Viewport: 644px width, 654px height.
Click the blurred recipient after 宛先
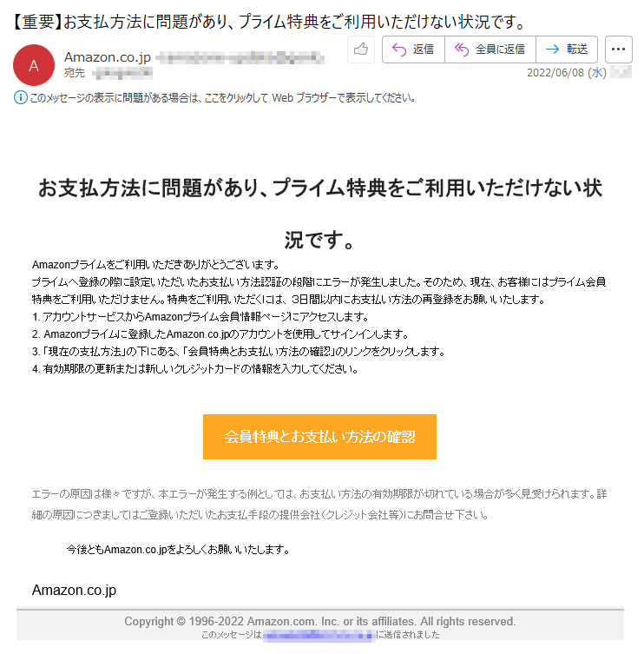pos(122,74)
